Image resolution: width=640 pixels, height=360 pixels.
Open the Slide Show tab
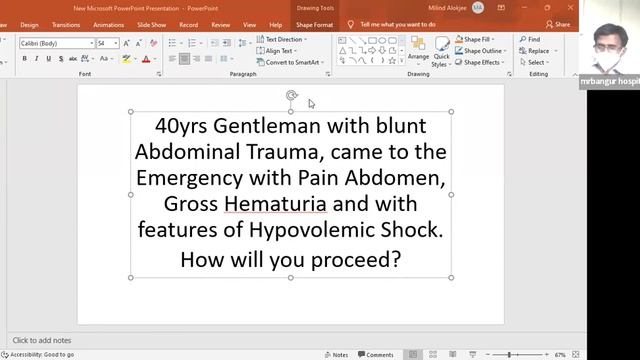(x=151, y=25)
